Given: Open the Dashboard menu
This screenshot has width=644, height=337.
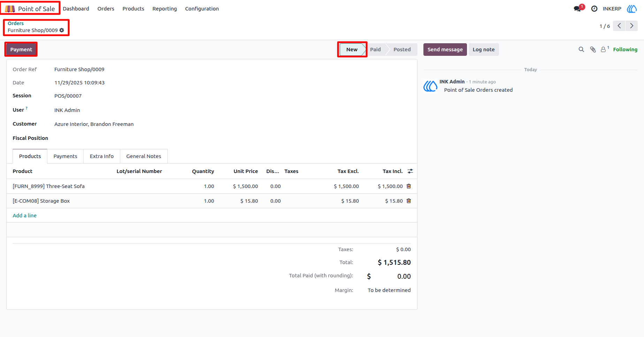Looking at the screenshot, I should tap(76, 9).
